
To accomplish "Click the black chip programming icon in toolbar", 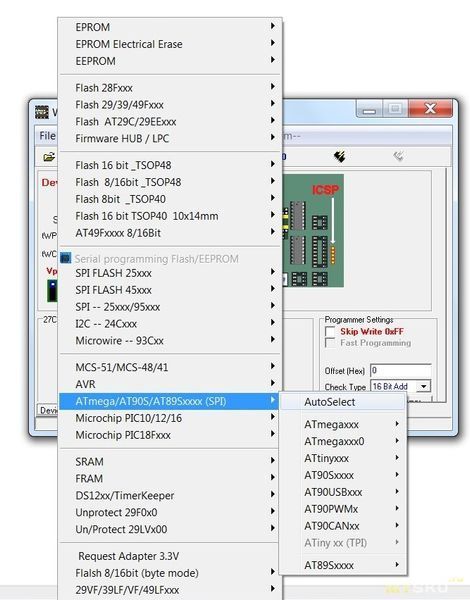I will 339,156.
